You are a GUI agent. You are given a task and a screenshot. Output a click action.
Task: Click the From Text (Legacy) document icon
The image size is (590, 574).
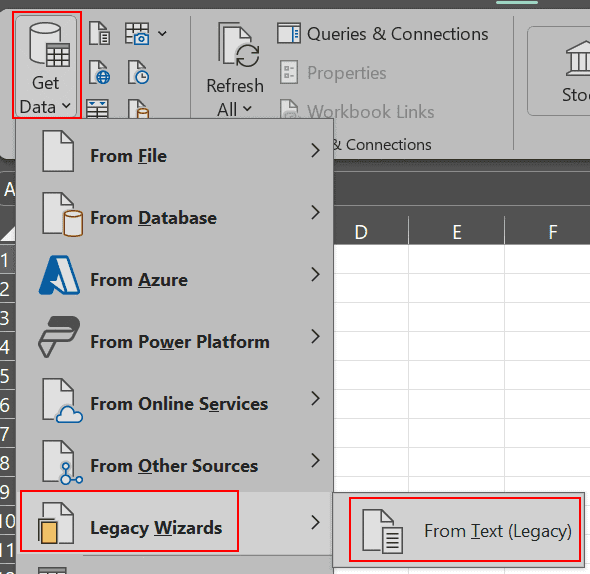[383, 531]
